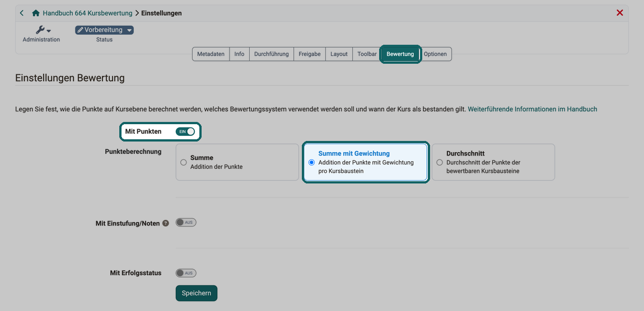Enable the Mit Erfolgsstatus toggle
This screenshot has height=311, width=644.
[x=186, y=273]
